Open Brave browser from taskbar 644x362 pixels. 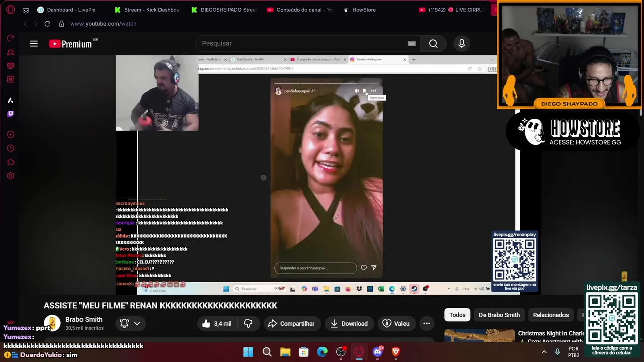396,352
